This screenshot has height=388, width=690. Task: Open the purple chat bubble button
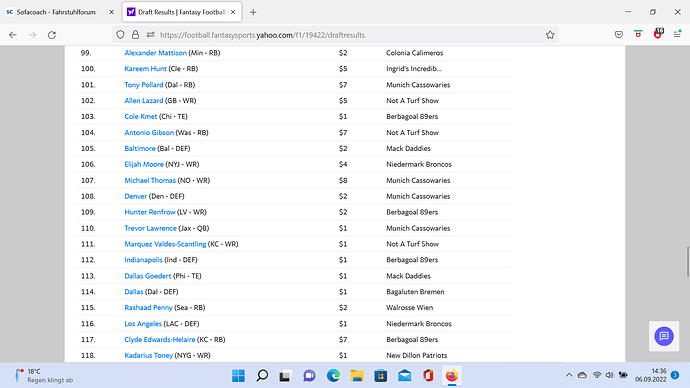[x=664, y=337]
